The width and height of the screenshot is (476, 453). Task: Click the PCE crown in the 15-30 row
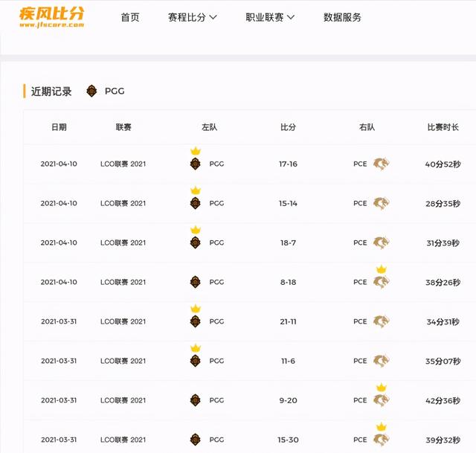coord(382,427)
